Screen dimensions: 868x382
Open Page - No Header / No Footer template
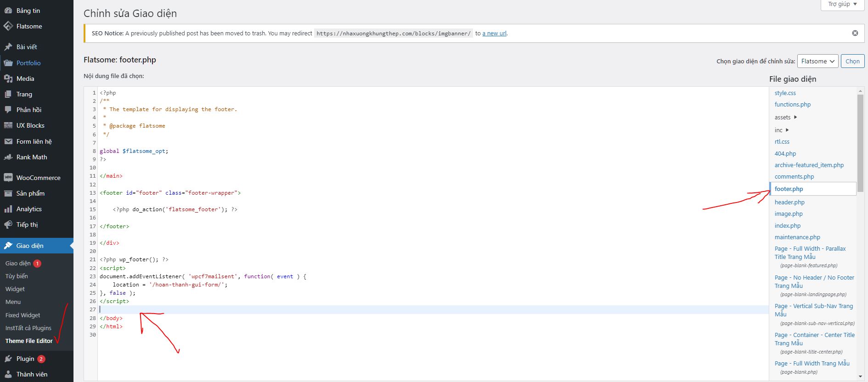814,281
